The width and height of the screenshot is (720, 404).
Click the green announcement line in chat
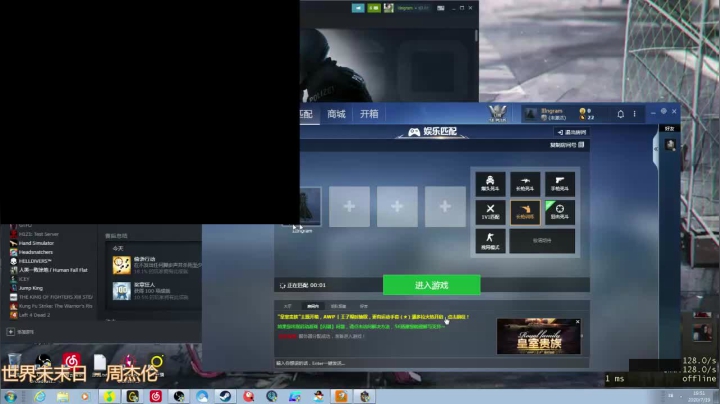[x=361, y=326]
